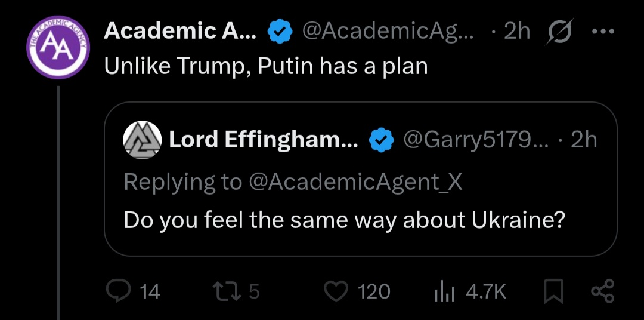This screenshot has height=320, width=644.
Task: Click the @AcademicAg... handle in the header
Action: (x=389, y=32)
